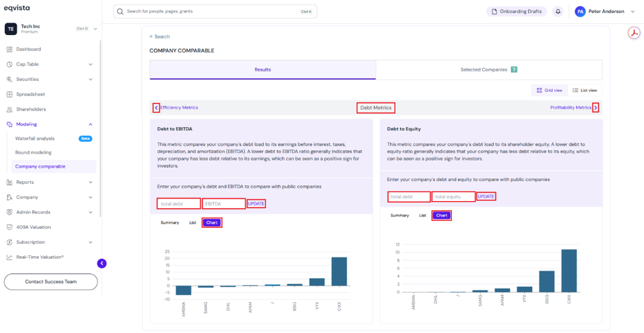The width and height of the screenshot is (644, 333).
Task: Switch to Selected Companies tab
Action: tap(489, 70)
